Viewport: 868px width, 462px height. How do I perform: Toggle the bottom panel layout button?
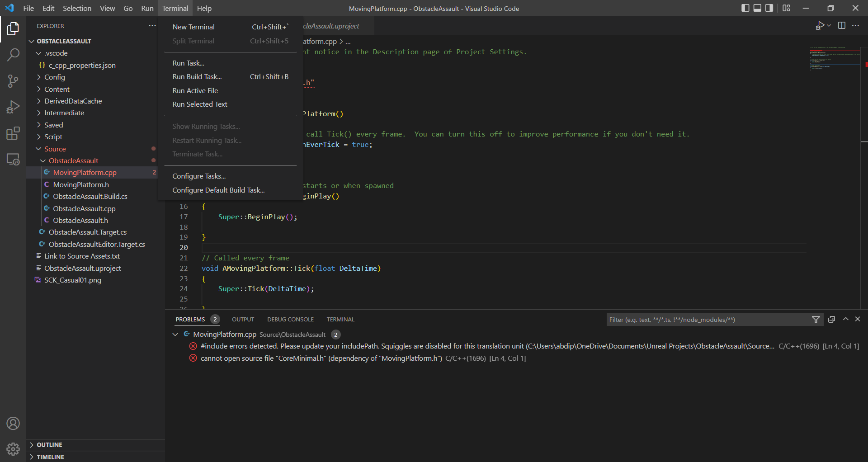[x=757, y=8]
